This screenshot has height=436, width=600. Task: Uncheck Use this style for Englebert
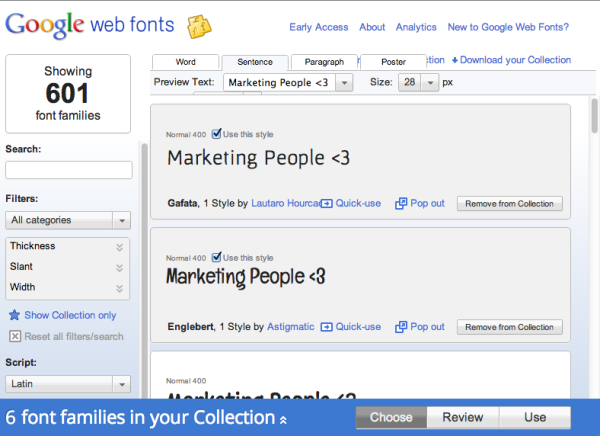(217, 257)
